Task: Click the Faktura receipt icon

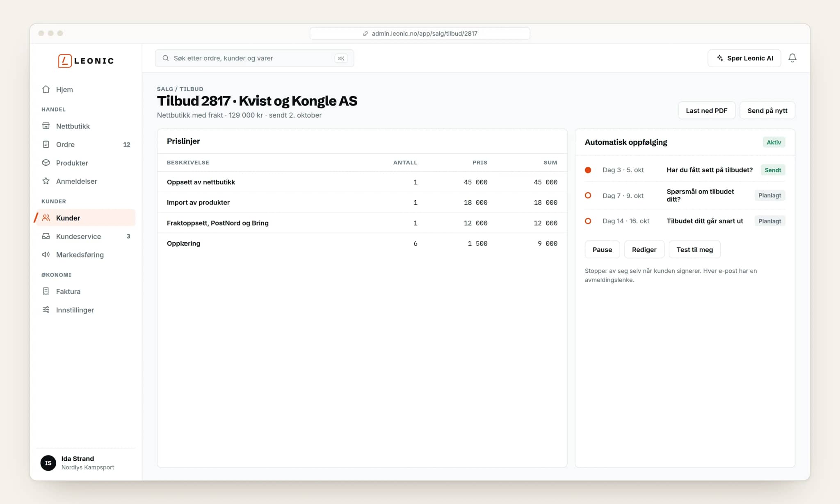Action: [x=46, y=291]
